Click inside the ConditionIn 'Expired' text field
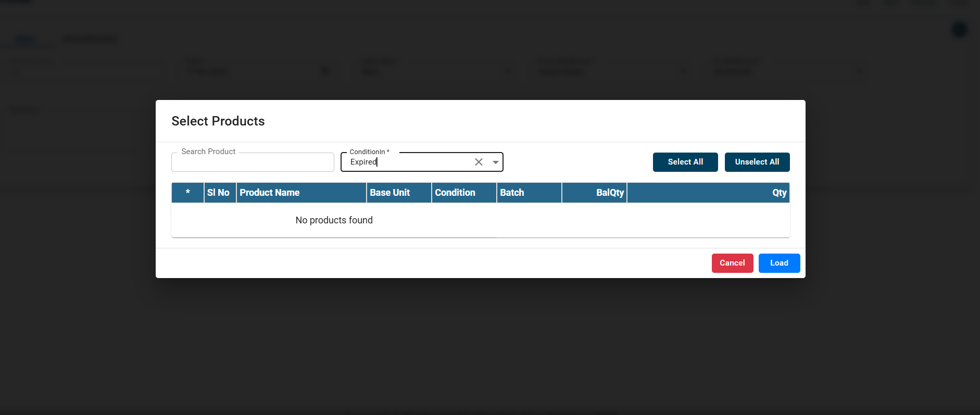Viewport: 980px width, 415px height. click(406, 162)
